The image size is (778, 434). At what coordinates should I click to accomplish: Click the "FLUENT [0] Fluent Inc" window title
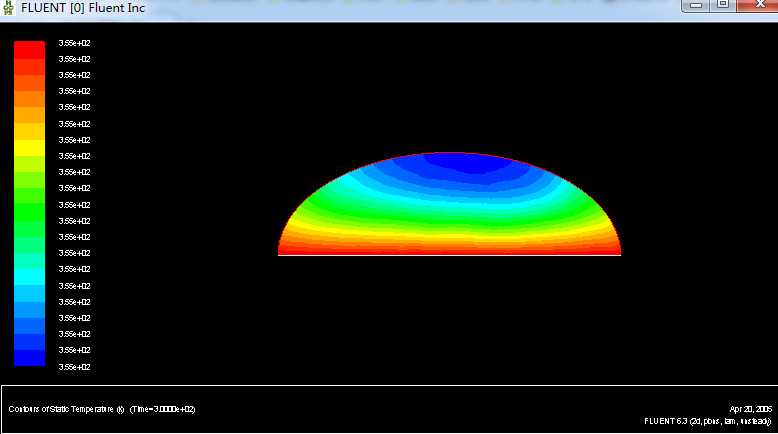click(83, 8)
